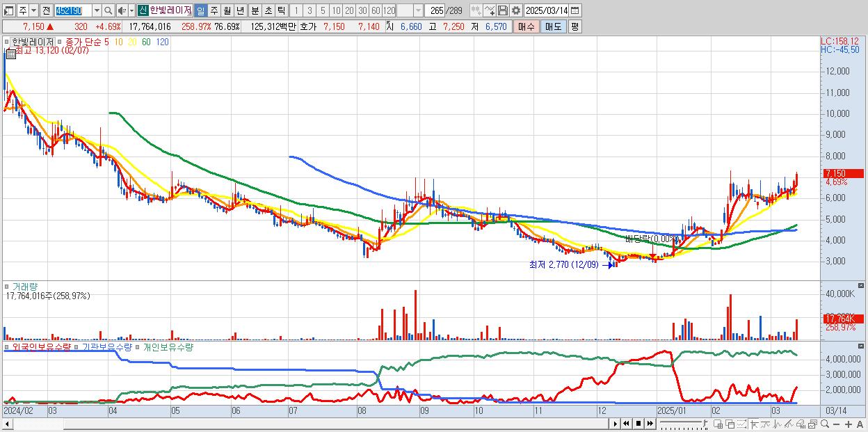Select the blue moving average 120 label
This screenshot has width=868, height=432.
[162, 42]
